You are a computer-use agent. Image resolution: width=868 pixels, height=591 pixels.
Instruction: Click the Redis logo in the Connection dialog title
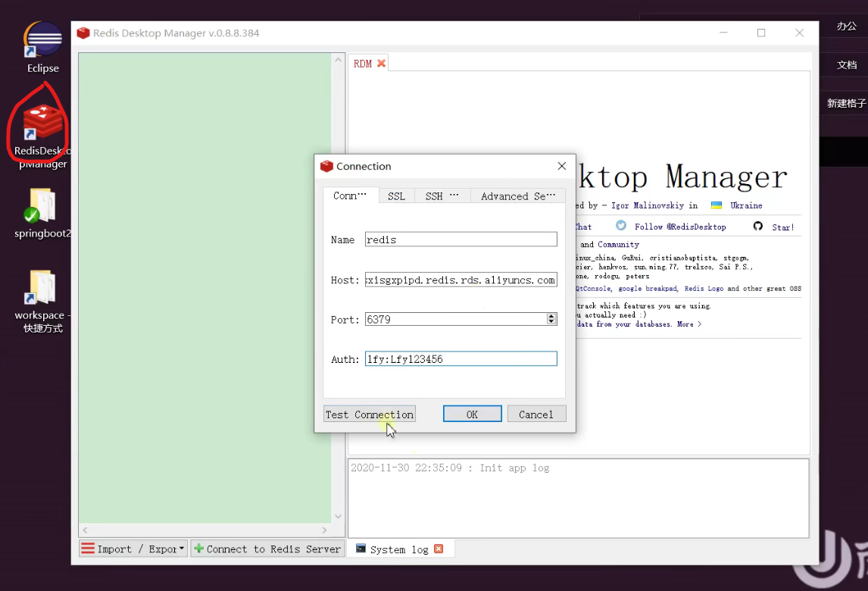pos(326,166)
